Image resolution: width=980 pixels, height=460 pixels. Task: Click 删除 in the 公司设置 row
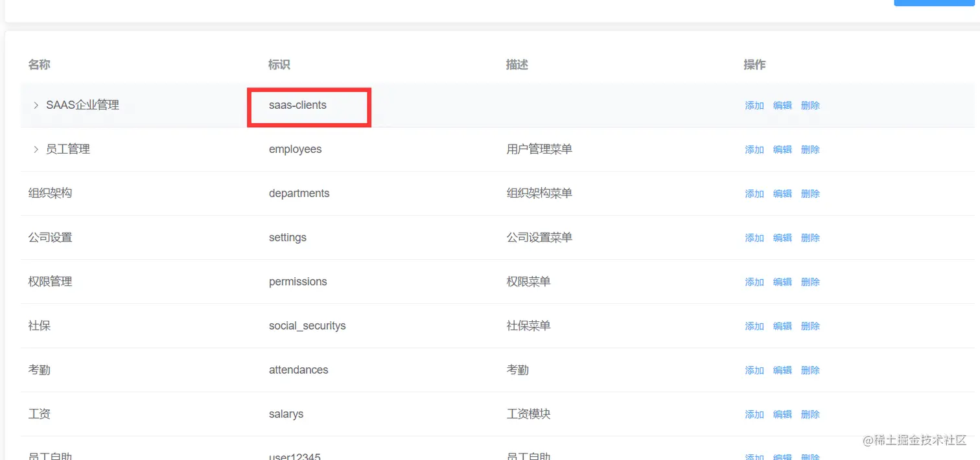point(810,238)
